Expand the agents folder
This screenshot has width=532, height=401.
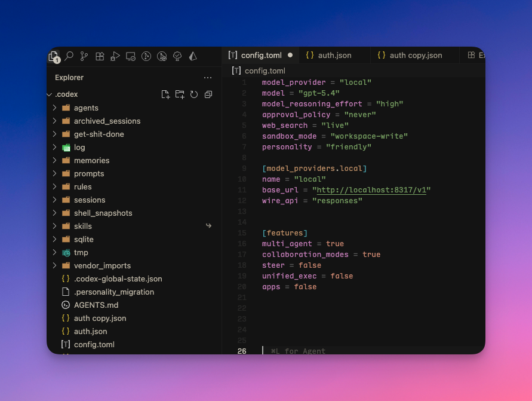(x=54, y=108)
